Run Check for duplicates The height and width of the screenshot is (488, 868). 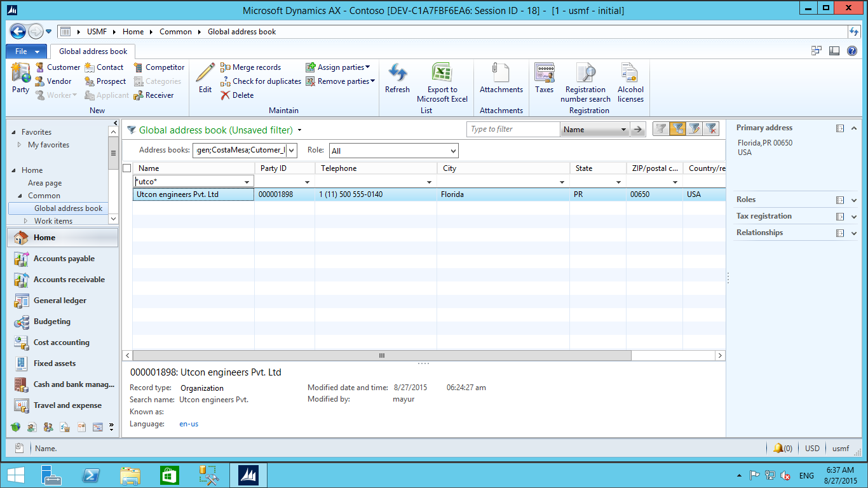coord(261,81)
